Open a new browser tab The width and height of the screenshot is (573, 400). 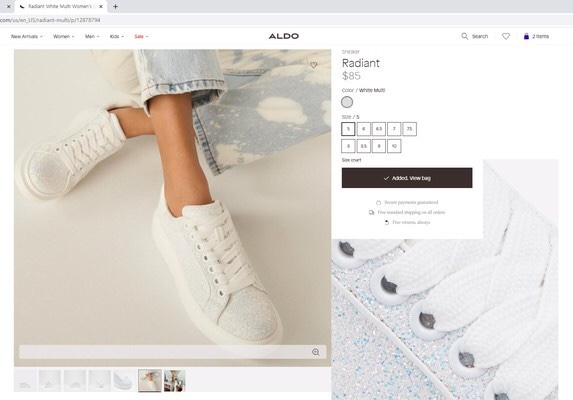click(x=115, y=7)
